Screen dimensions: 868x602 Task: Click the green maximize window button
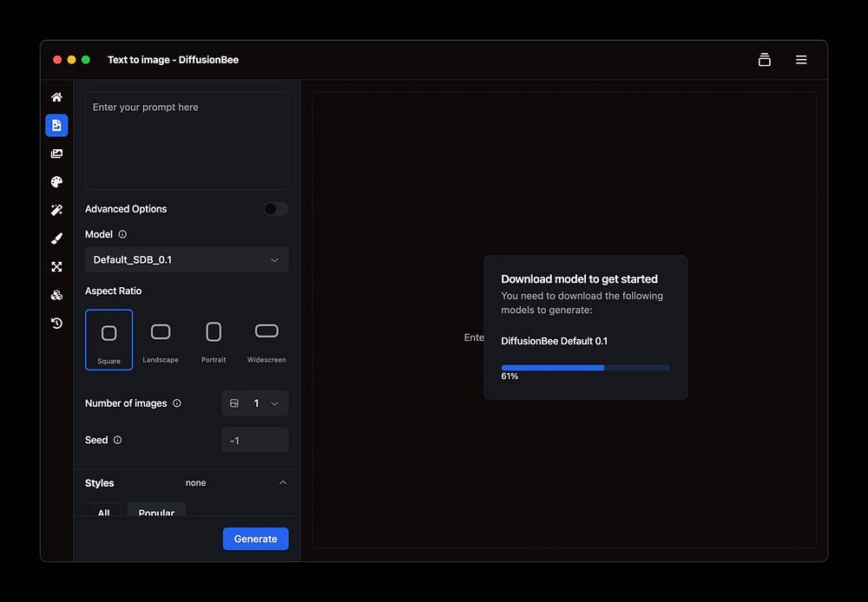pyautogui.click(x=86, y=60)
